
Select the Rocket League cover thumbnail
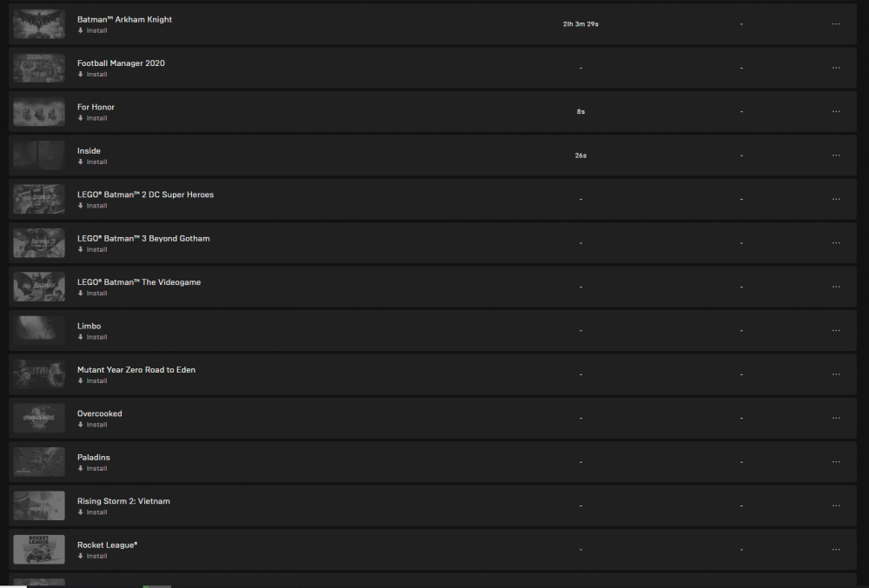coord(39,549)
